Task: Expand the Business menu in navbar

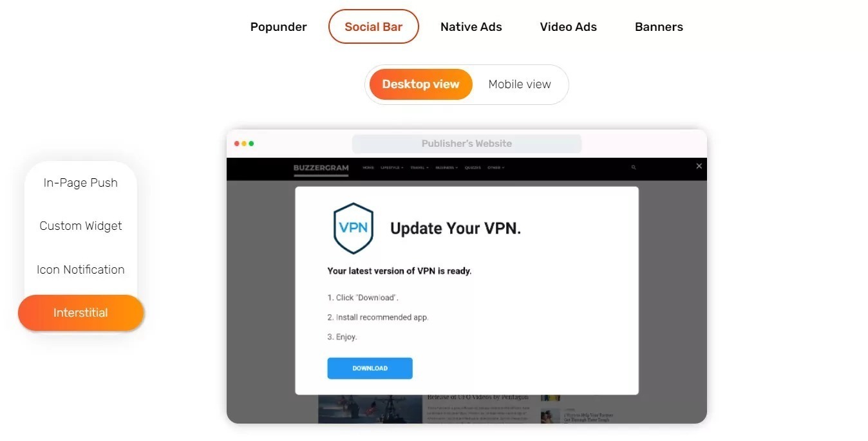Action: (x=446, y=167)
